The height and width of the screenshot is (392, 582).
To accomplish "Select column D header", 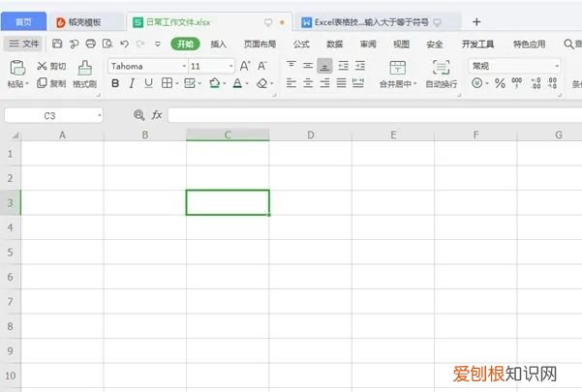I will pyautogui.click(x=311, y=135).
